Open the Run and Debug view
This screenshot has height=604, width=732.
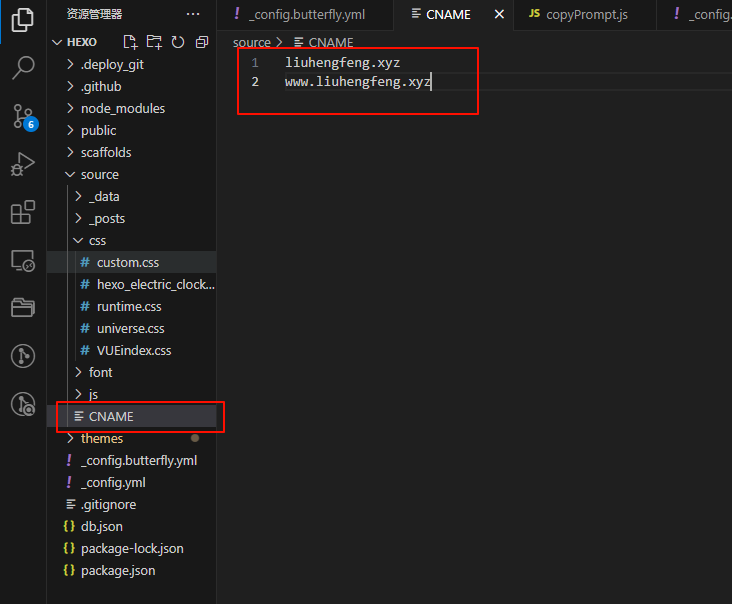click(22, 164)
